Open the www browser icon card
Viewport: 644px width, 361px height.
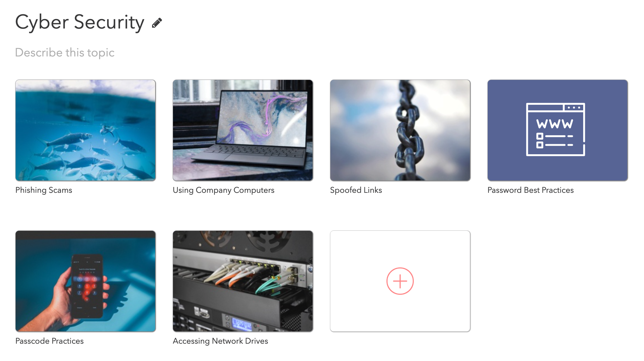[555, 129]
